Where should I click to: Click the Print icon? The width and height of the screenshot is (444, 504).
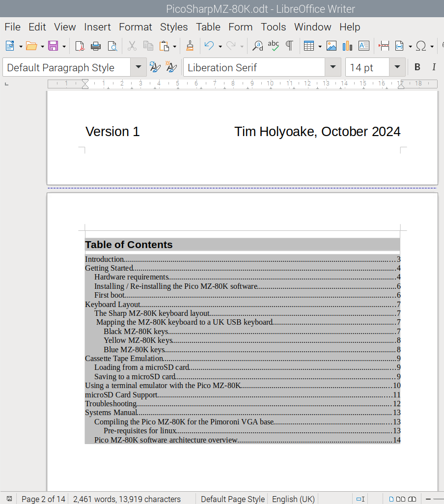tap(96, 46)
